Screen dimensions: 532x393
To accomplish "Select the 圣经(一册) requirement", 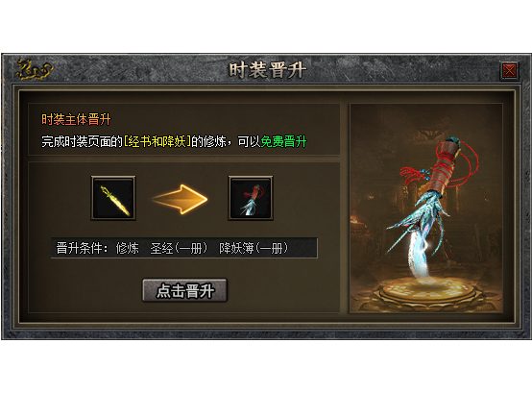I will click(179, 248).
